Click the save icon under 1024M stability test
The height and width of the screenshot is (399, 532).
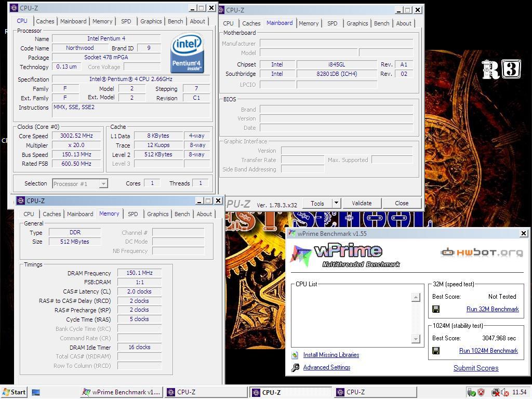pyautogui.click(x=436, y=351)
